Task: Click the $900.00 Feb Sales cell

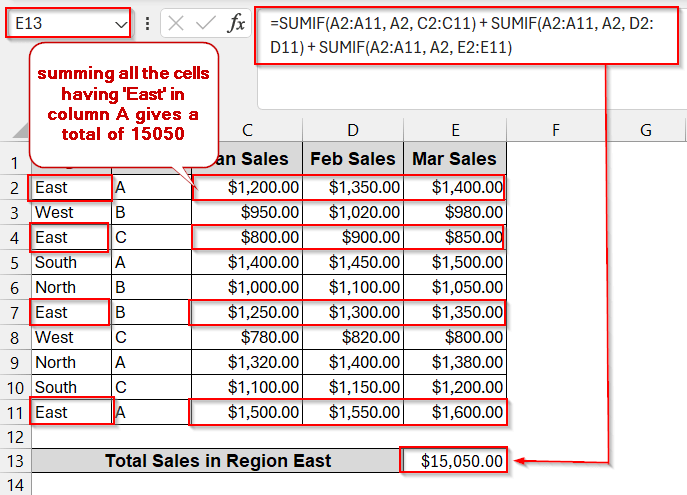Action: click(353, 237)
